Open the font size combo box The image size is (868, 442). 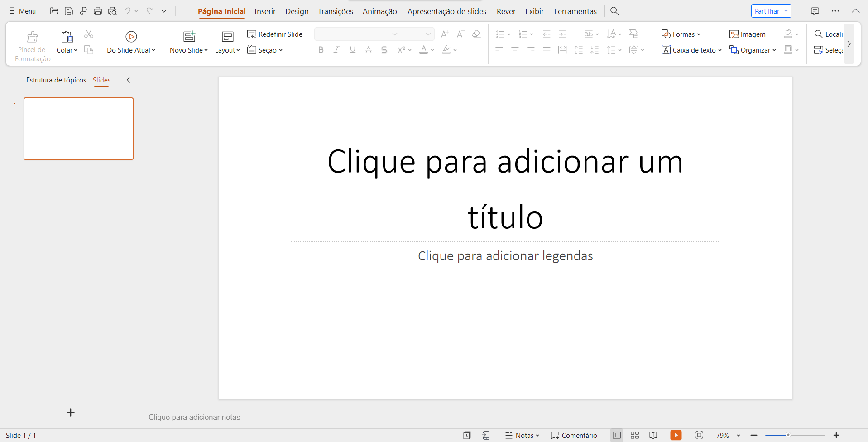[417, 34]
